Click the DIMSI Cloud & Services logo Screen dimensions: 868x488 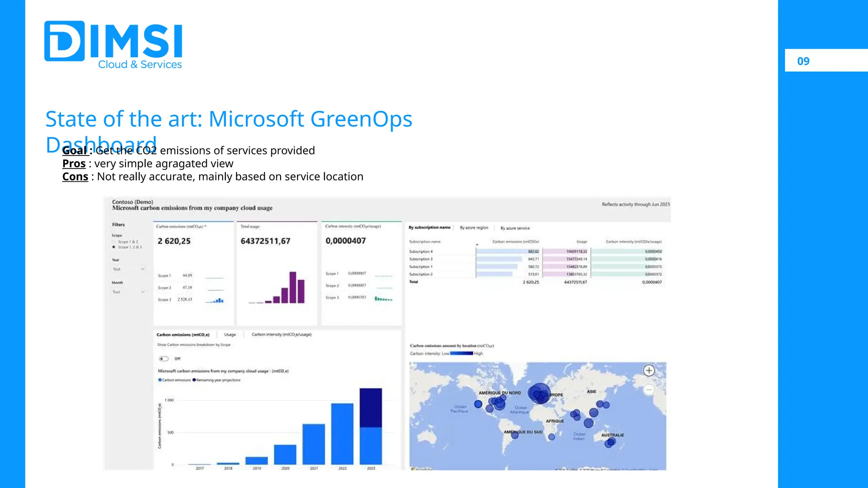click(x=113, y=45)
